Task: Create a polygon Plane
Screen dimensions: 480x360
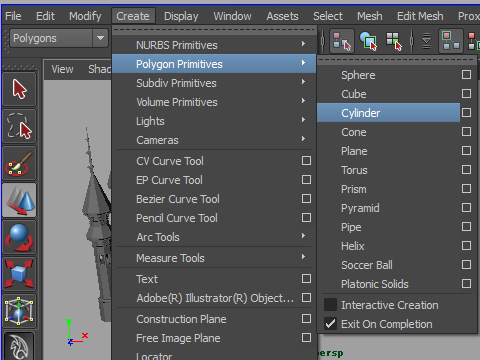Action: (389, 151)
